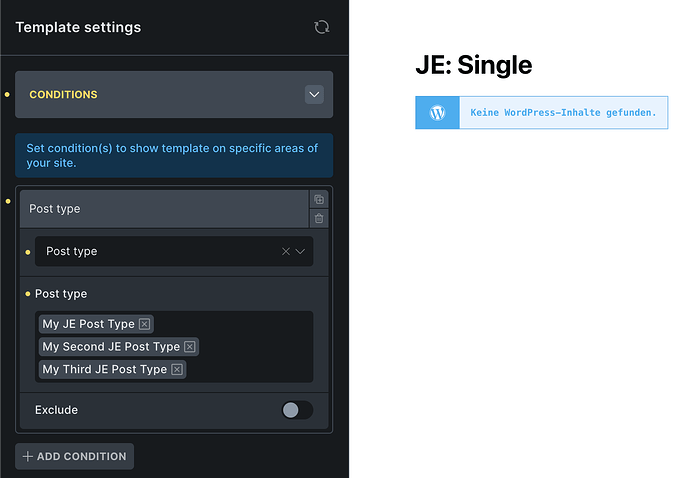Remove My JE Post Type tag
690x478 pixels.
[145, 324]
